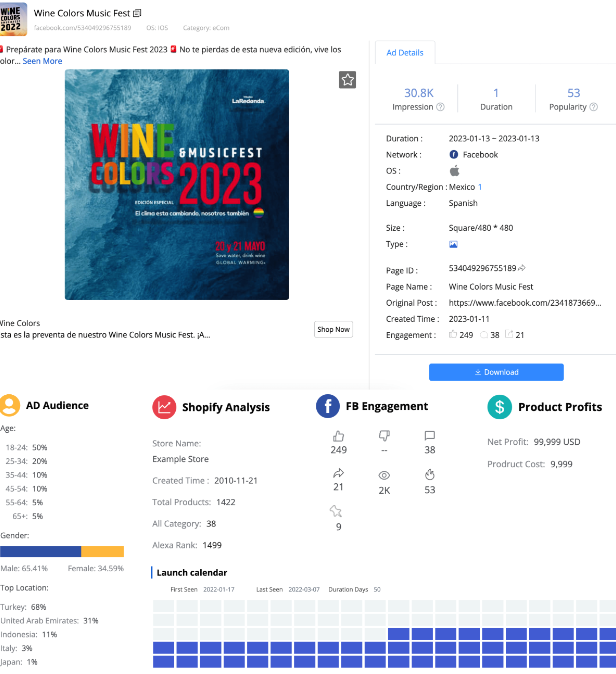Click the Alexa Rank 1499 value

tap(212, 545)
